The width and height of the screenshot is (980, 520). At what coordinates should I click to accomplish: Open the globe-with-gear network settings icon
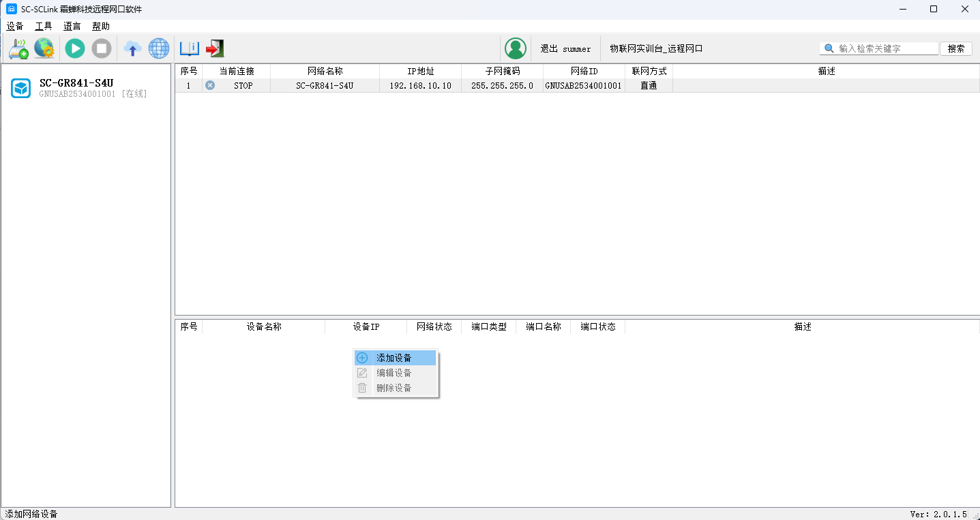point(44,48)
